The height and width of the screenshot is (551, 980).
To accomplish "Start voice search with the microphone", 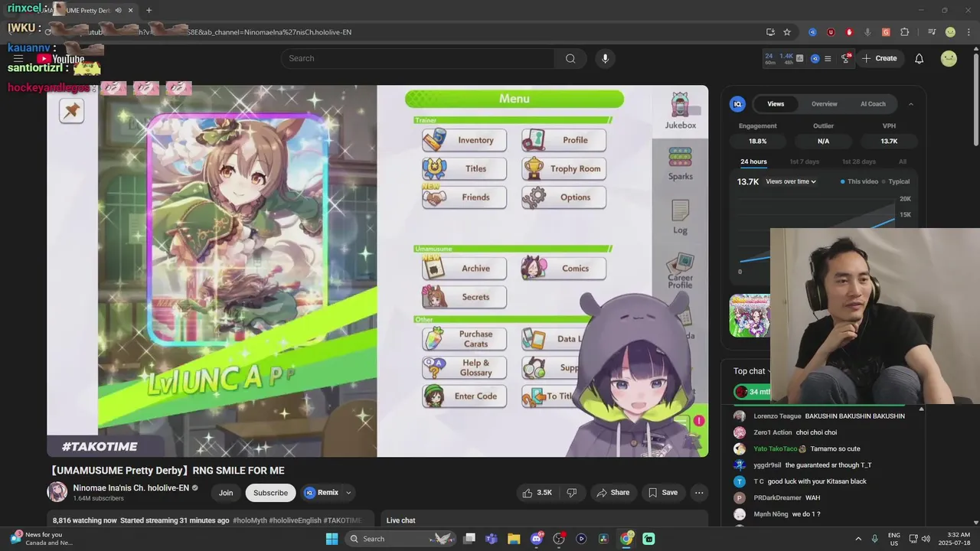I will pyautogui.click(x=605, y=58).
